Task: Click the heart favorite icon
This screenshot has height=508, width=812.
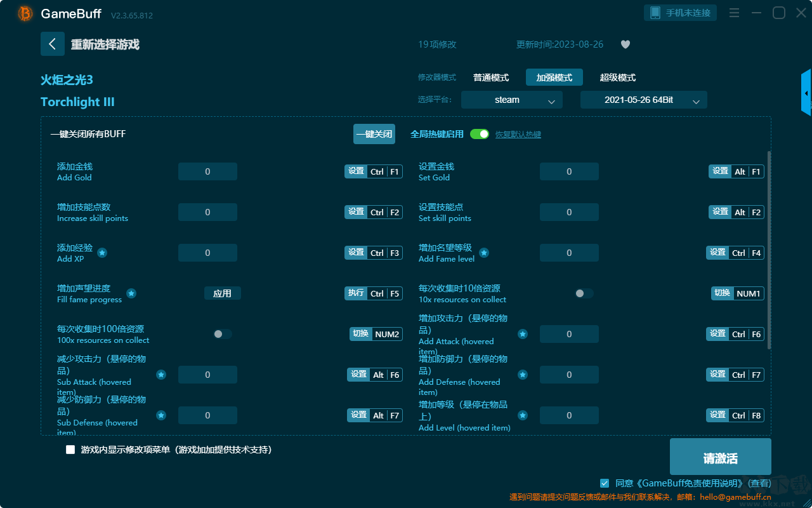Action: click(625, 44)
